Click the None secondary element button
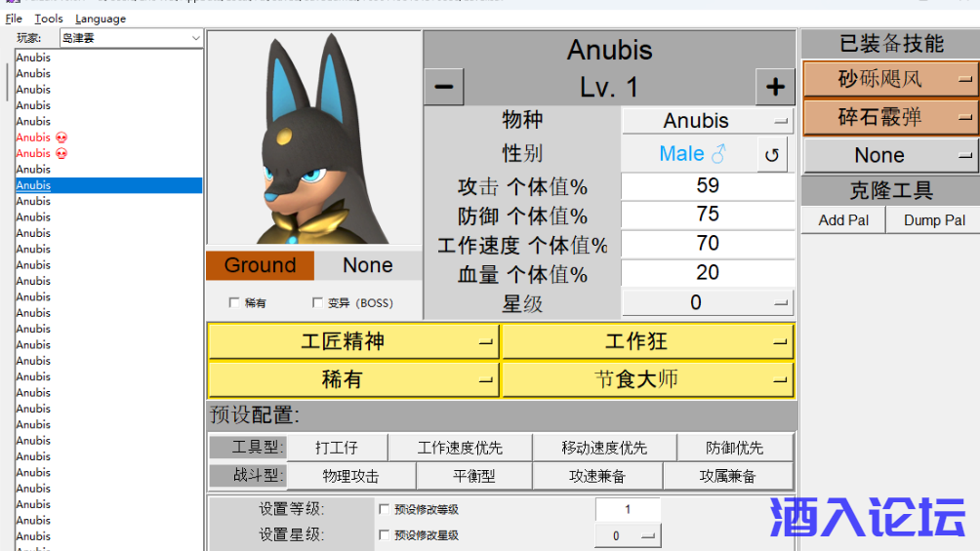Image resolution: width=980 pixels, height=551 pixels. click(368, 265)
